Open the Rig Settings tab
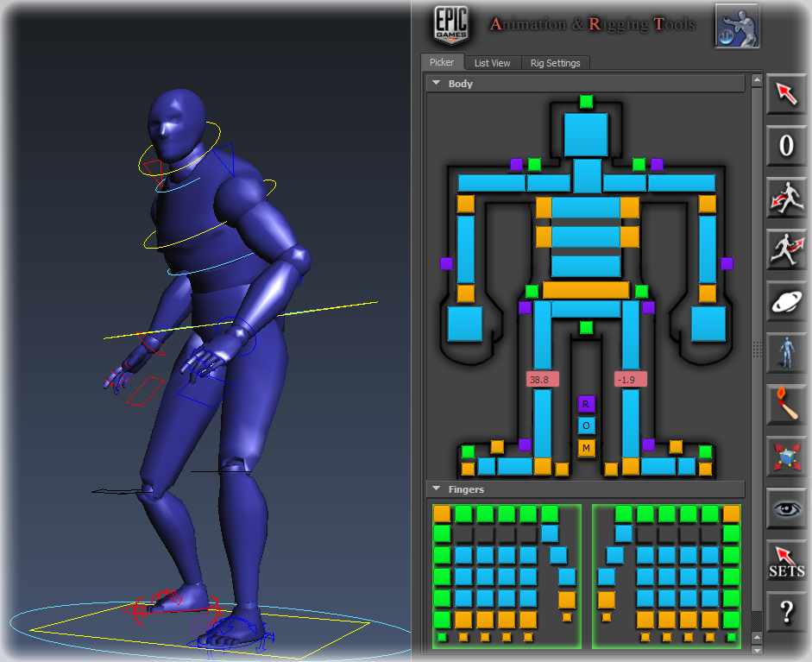812x662 pixels. 555,63
